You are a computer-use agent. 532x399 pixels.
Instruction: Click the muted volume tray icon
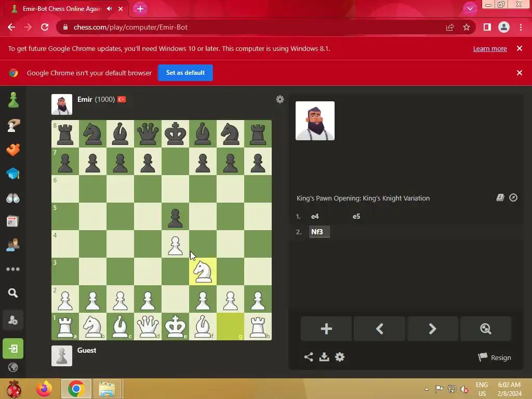(464, 389)
